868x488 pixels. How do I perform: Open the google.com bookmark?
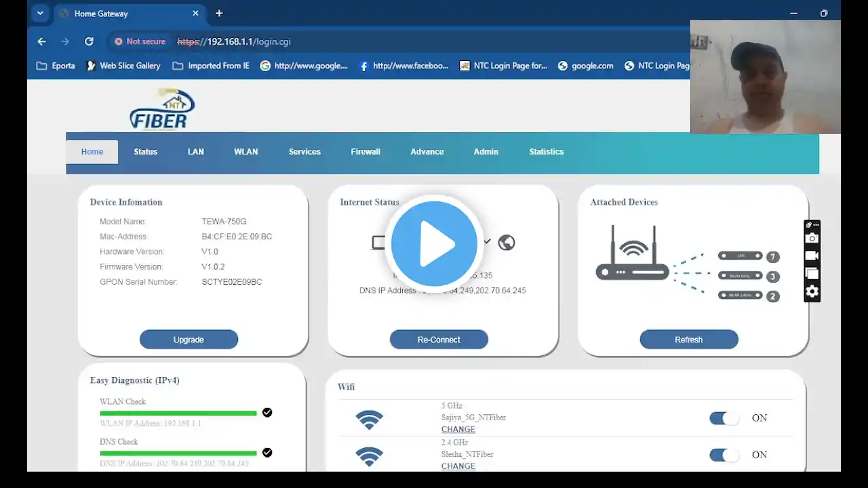pos(585,66)
